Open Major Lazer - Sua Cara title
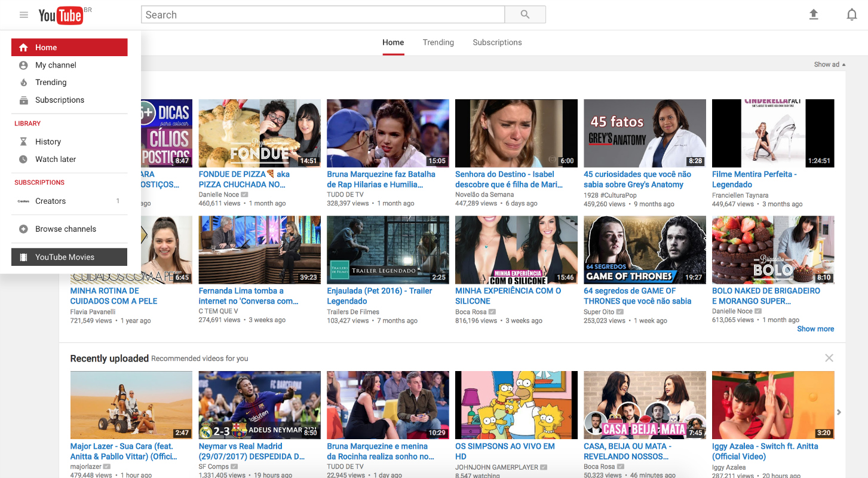The image size is (868, 478). 124,451
